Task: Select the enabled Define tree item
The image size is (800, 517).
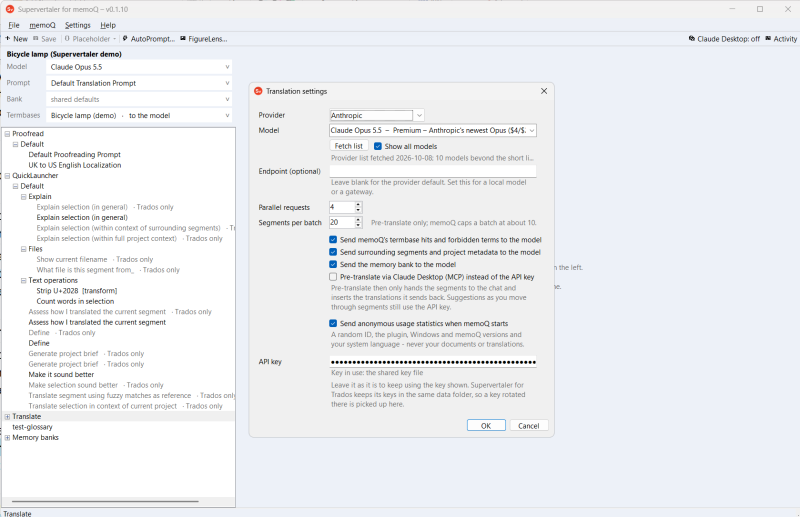Action: point(39,343)
